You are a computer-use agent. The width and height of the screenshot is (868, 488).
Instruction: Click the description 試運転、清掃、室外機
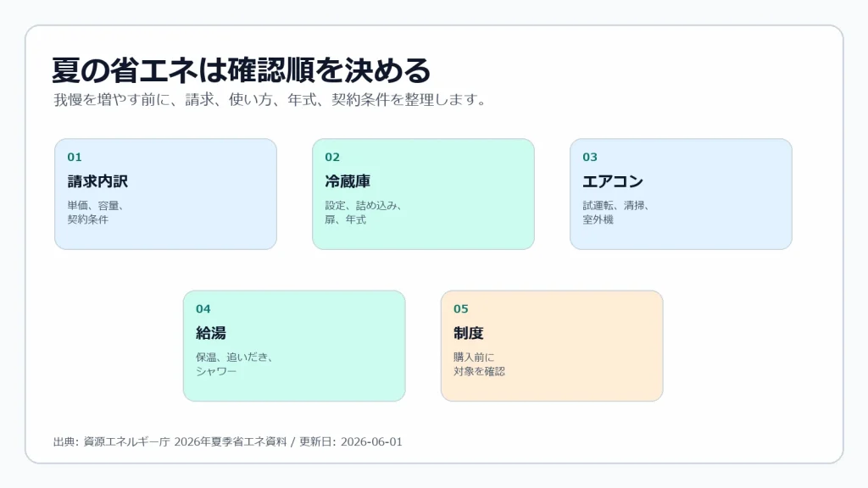click(x=615, y=213)
